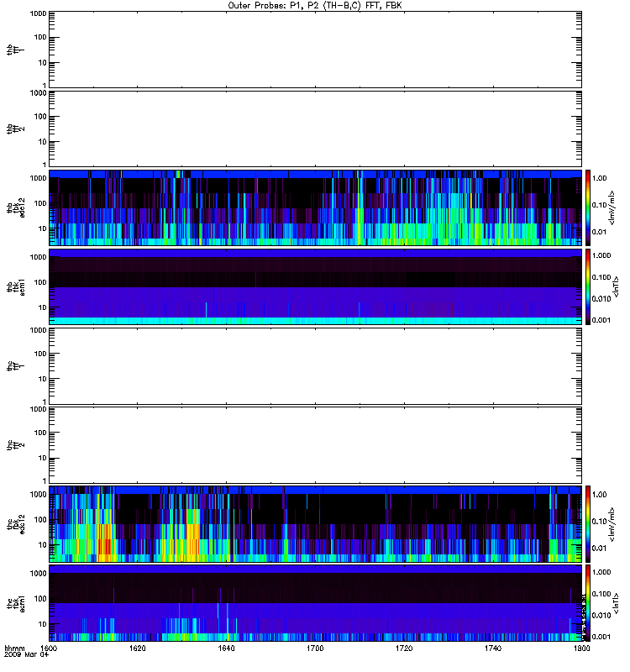Click the 0.010 value on thc scm1 color bar
The height and width of the screenshot is (672, 630).
601,616
